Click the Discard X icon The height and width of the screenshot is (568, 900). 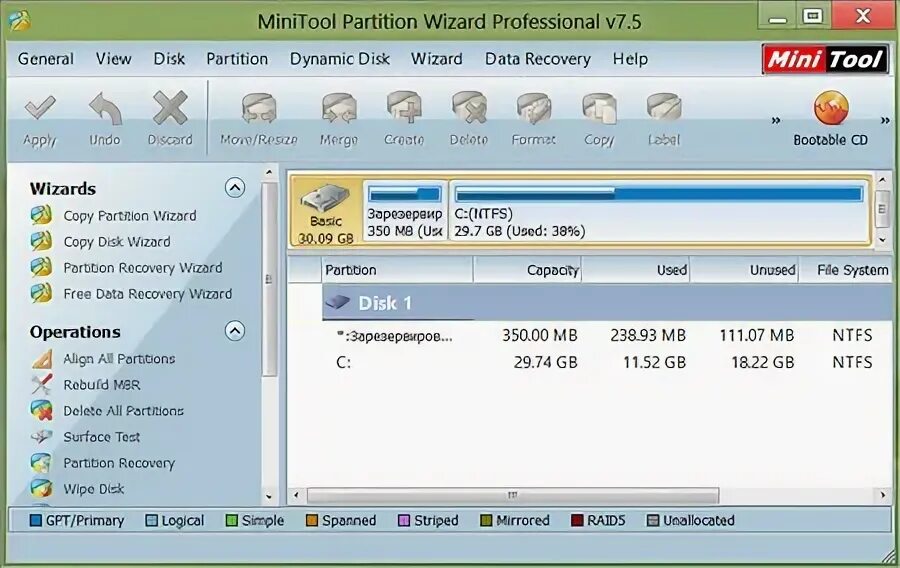(170, 108)
